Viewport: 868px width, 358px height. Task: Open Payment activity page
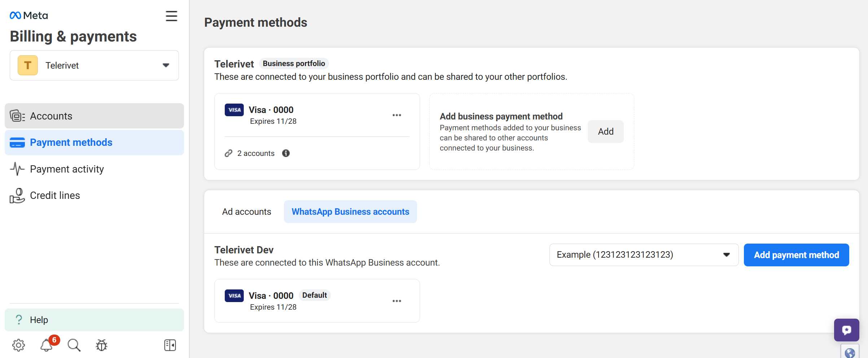(x=94, y=169)
